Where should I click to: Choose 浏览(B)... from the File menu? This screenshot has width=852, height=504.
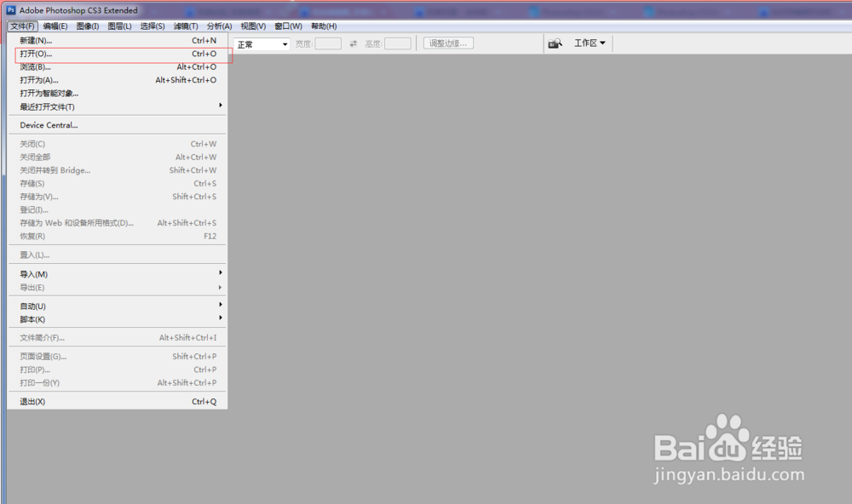pyautogui.click(x=118, y=66)
